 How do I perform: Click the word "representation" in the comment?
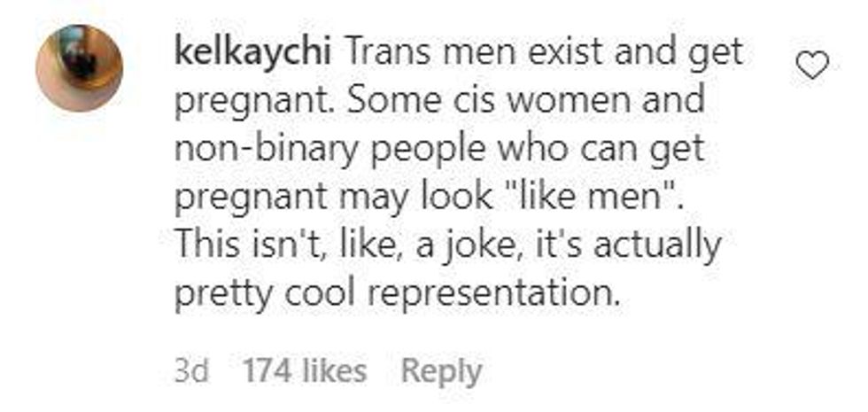[488, 295]
